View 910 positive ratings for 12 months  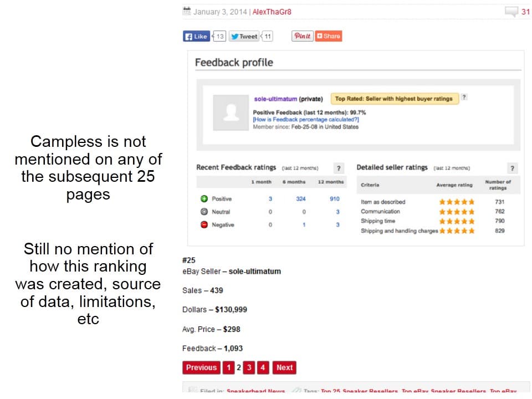335,199
